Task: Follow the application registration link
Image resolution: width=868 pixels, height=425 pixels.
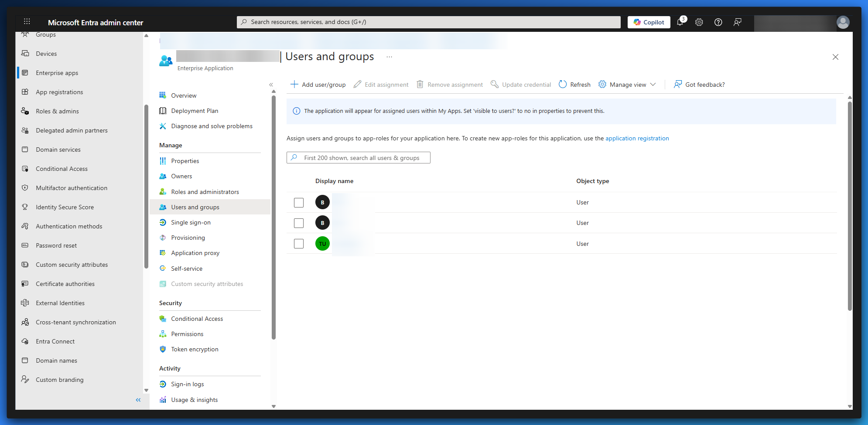Action: click(637, 138)
